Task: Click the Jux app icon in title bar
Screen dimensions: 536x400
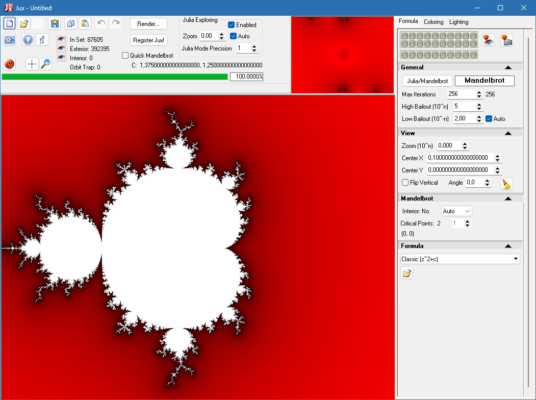Action: pyautogui.click(x=8, y=8)
